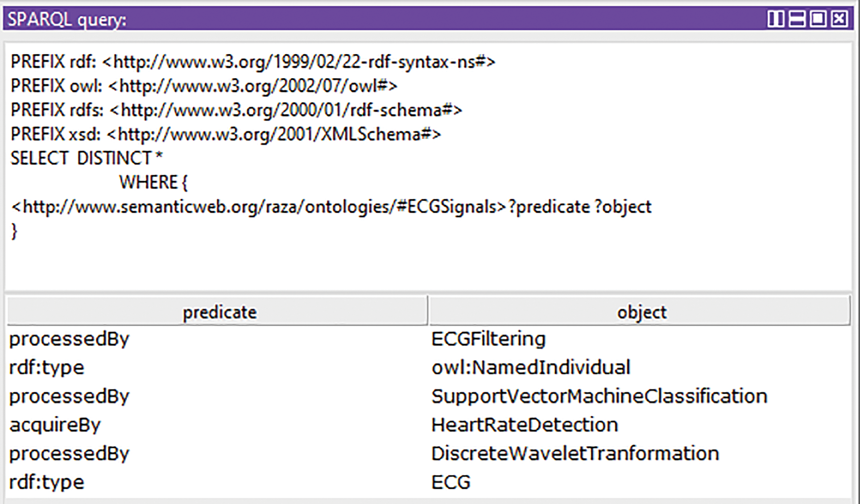
Task: Click the SupportVectorMachineClassification result
Action: click(x=599, y=396)
